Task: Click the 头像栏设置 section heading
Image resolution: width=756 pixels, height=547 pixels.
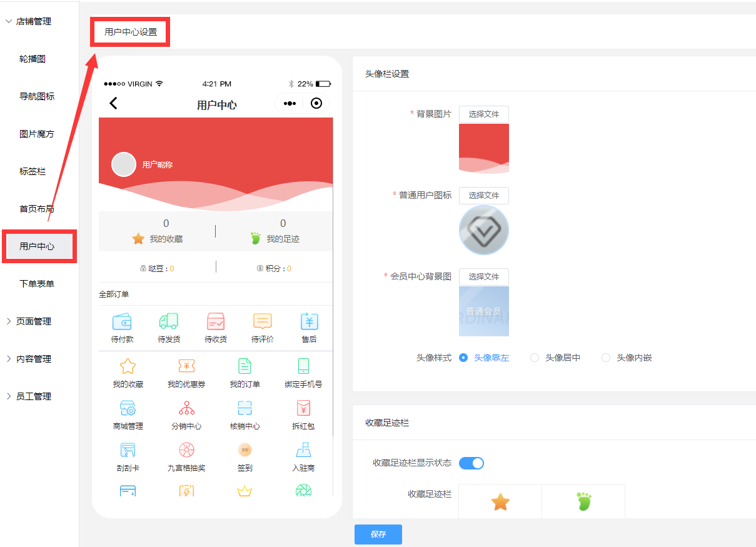Action: point(387,74)
